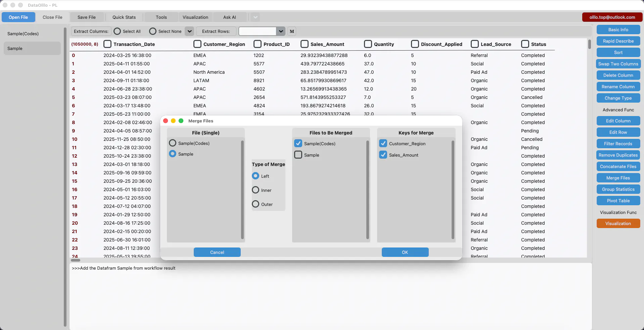Viewport: 644px width, 330px height.
Task: Click the Delete Column button
Action: coord(618,75)
